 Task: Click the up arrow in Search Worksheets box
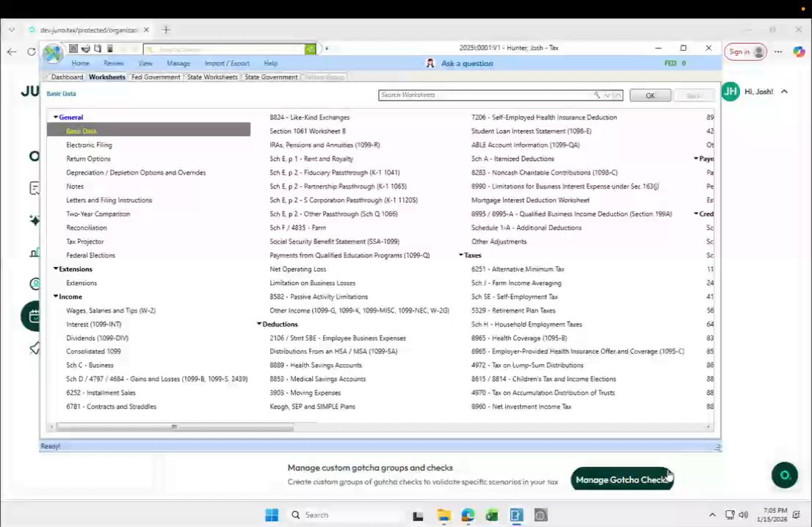tap(617, 95)
